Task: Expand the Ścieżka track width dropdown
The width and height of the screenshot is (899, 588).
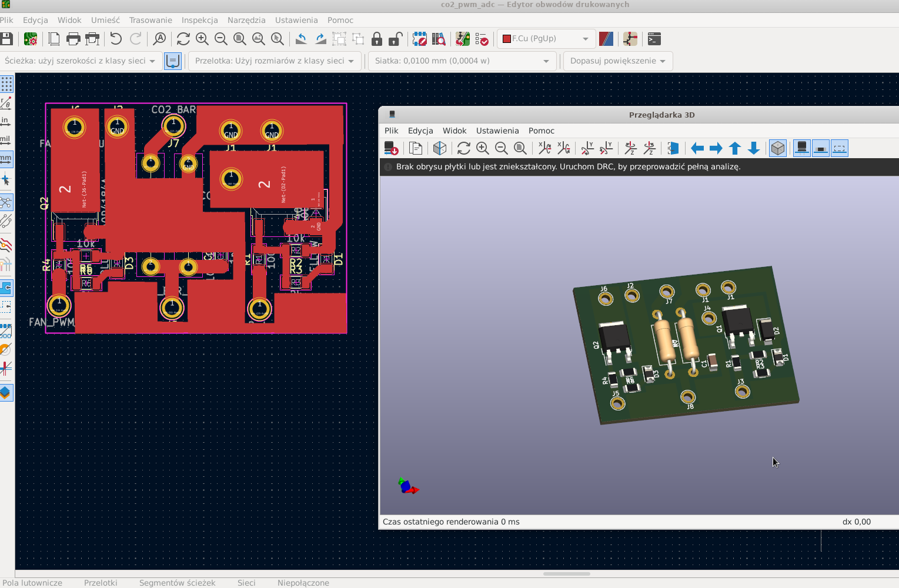Action: [x=80, y=61]
